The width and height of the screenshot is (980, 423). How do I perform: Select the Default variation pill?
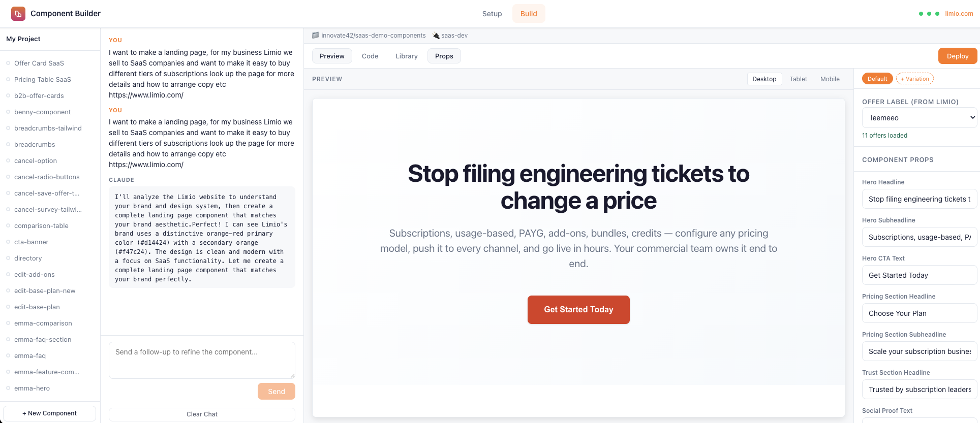[877, 78]
